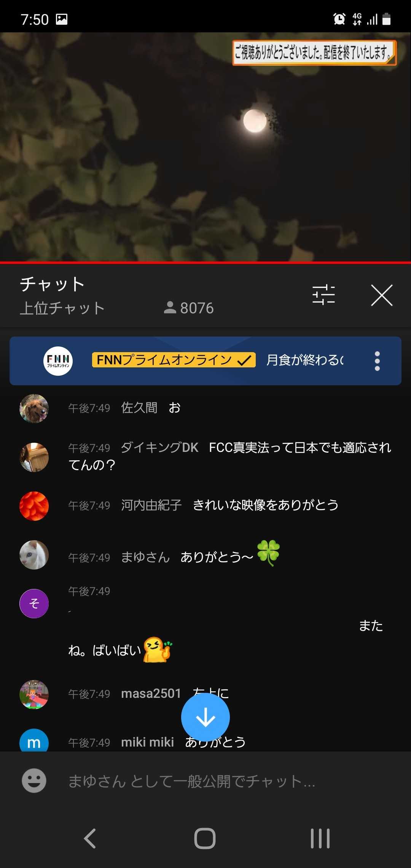
Task: Tap the Android back navigation button
Action: pos(90,838)
